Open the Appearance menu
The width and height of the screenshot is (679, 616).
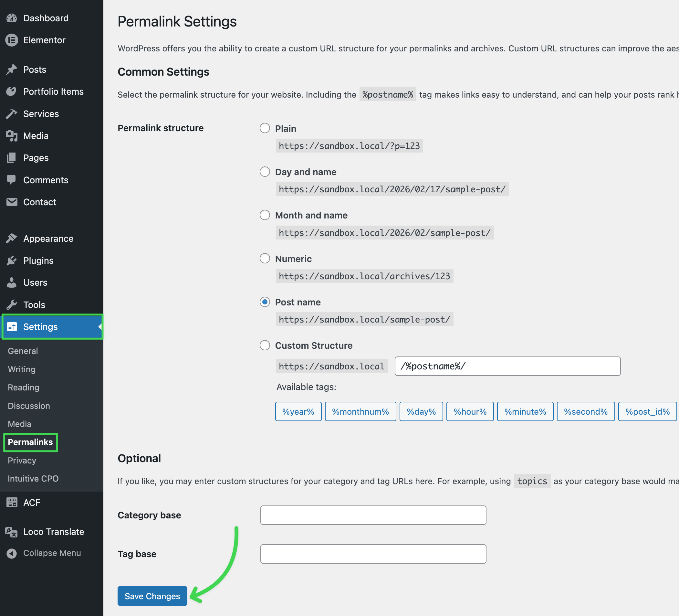pos(48,239)
